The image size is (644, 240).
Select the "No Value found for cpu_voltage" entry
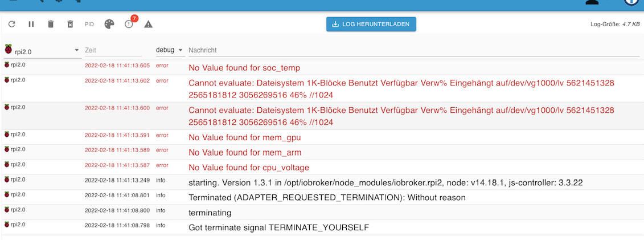pos(249,168)
